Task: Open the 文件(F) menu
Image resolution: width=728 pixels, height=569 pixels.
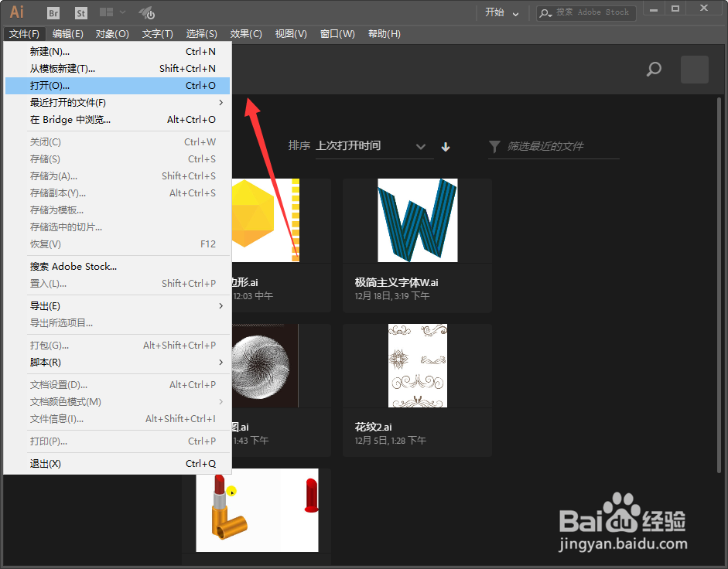Action: tap(24, 34)
